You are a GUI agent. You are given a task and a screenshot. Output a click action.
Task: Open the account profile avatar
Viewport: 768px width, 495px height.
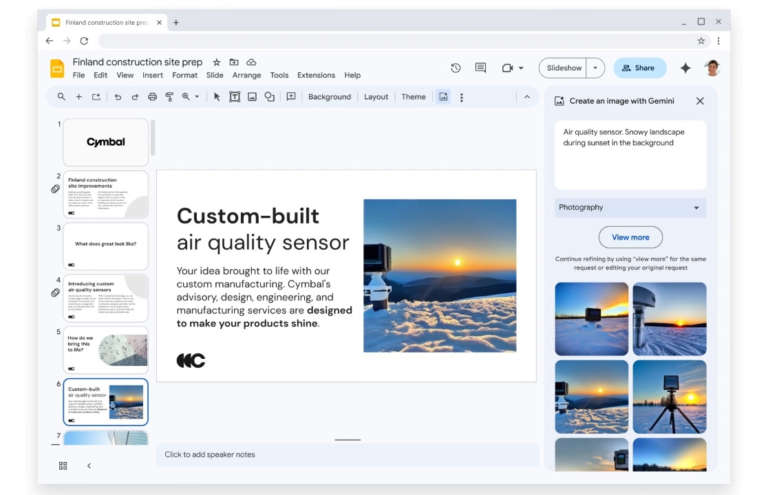point(713,68)
